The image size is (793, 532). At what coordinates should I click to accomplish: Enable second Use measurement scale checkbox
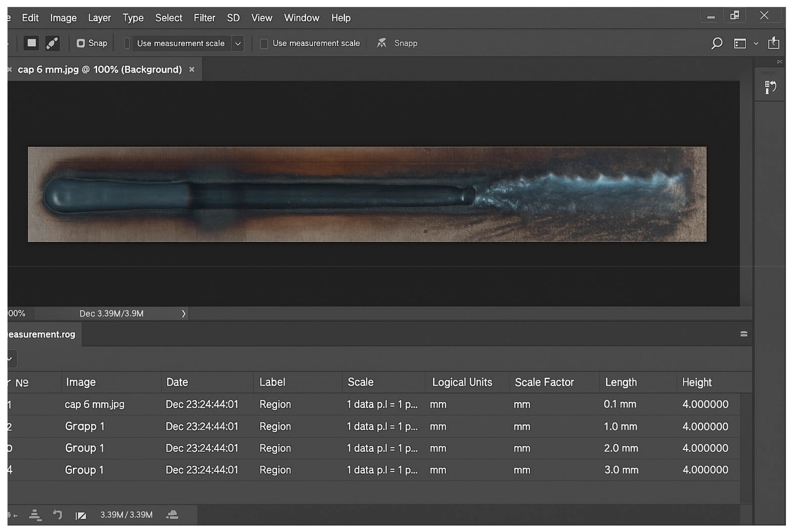pyautogui.click(x=264, y=44)
